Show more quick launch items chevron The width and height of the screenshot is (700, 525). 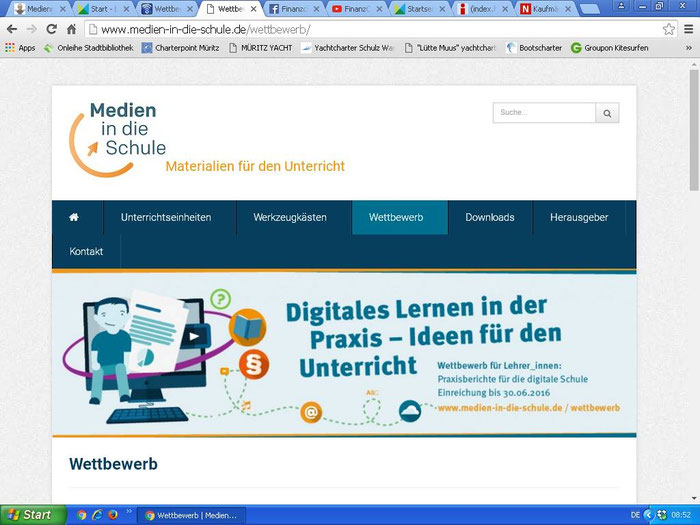point(129,512)
